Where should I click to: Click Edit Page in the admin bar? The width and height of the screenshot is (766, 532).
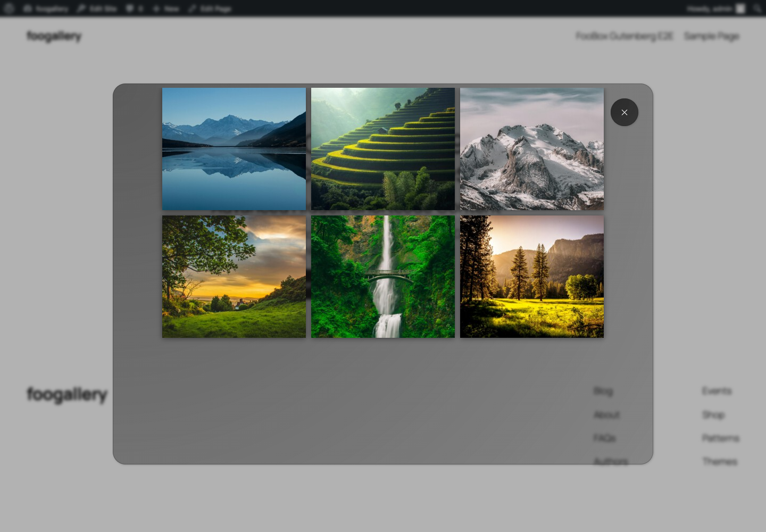(210, 9)
